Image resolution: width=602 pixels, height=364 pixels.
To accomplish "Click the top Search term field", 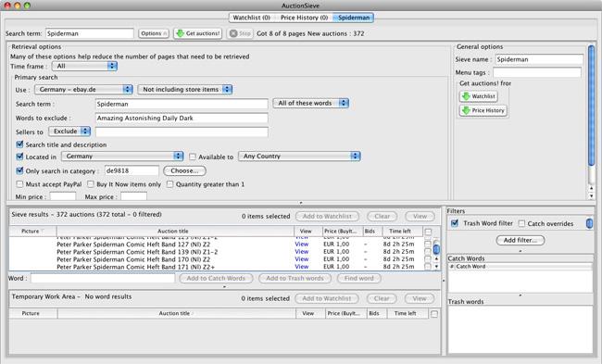I will click(90, 33).
